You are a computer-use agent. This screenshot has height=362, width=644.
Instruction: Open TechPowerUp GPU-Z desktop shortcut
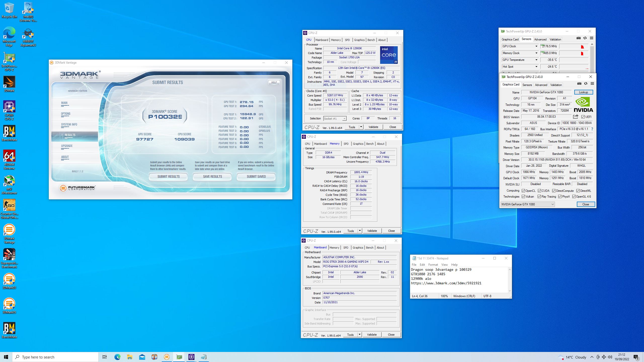(x=9, y=61)
